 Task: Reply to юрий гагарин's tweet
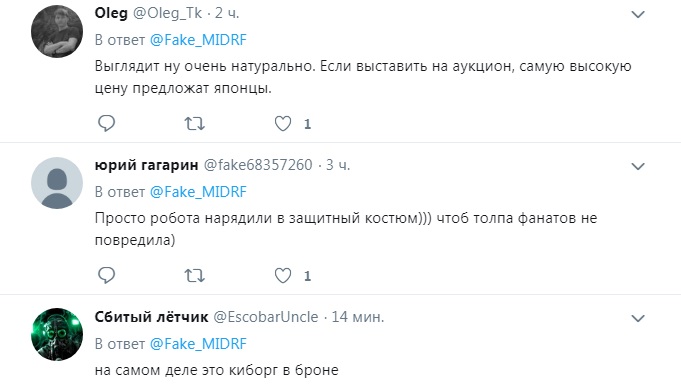(x=106, y=275)
